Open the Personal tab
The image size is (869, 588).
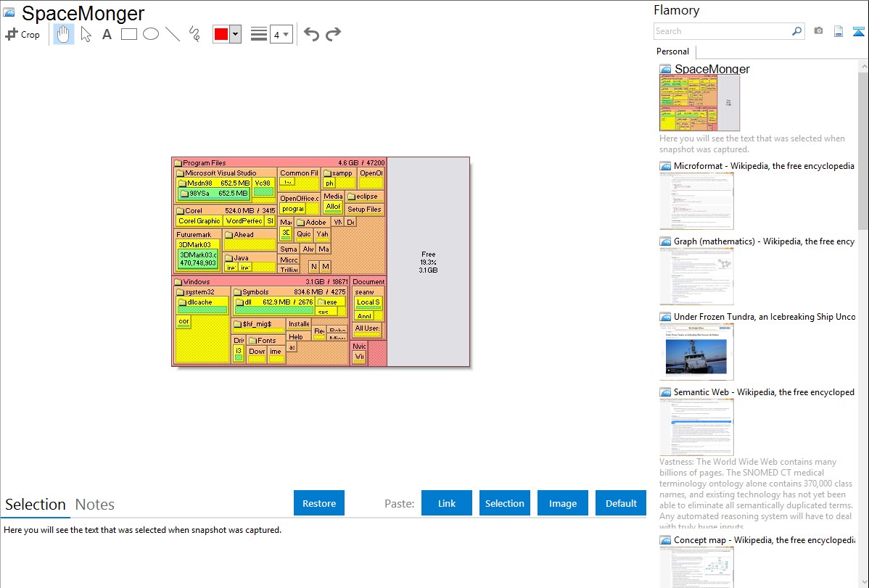(672, 51)
